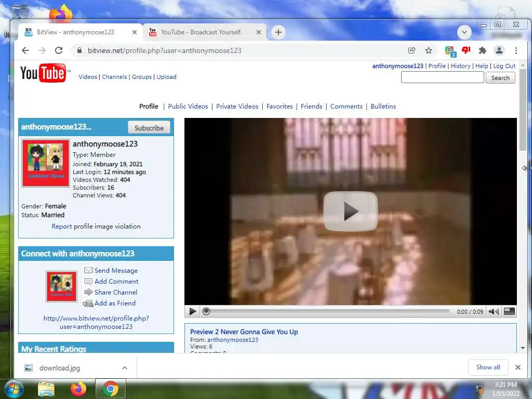532x399 pixels.
Task: Open the Public Videos tab
Action: click(188, 106)
